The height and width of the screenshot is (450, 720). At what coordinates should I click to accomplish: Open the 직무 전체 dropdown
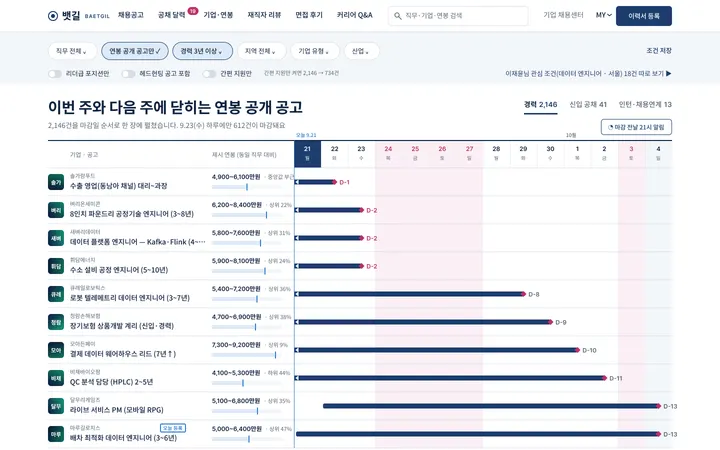click(72, 51)
